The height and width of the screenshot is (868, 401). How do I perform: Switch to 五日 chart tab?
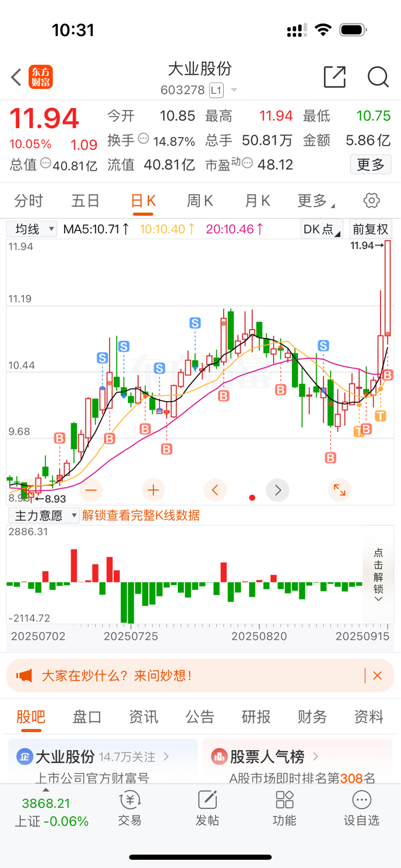(86, 201)
